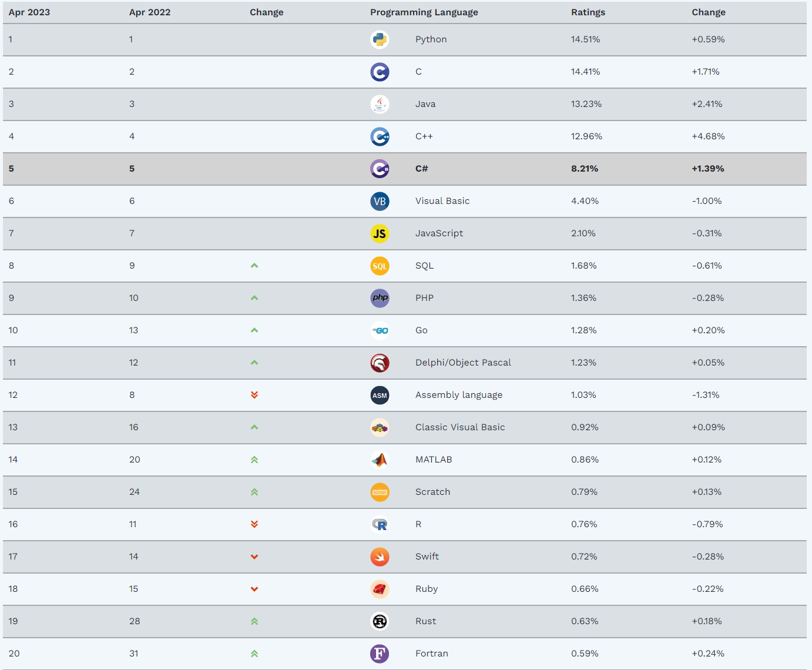Click the Ratings column header
This screenshot has width=812, height=670.
tap(588, 12)
